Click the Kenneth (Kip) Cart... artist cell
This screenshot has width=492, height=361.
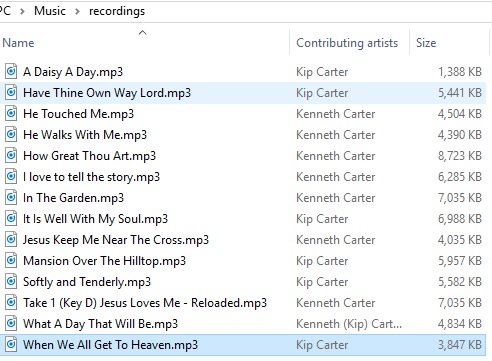point(349,324)
